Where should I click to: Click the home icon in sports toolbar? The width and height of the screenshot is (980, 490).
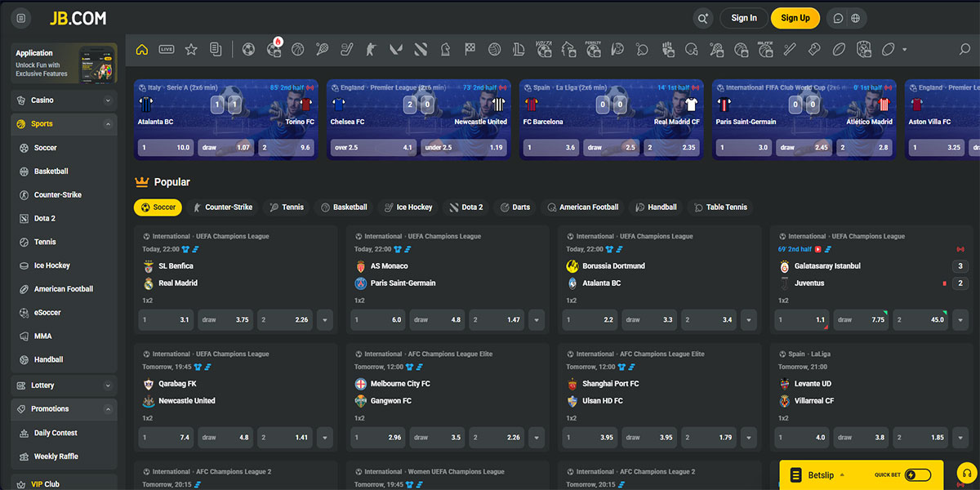(142, 50)
